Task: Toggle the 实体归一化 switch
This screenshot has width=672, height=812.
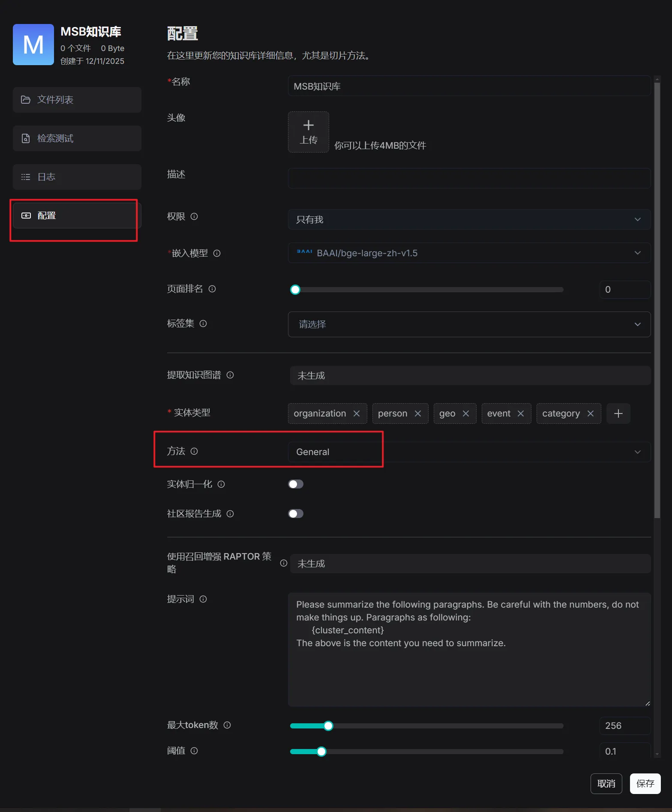Action: point(296,484)
